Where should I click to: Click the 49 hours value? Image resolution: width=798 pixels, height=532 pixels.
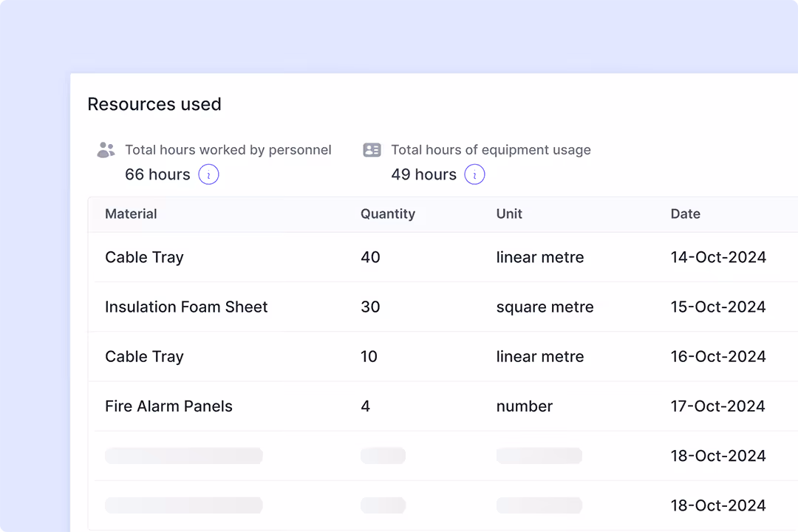pos(425,174)
